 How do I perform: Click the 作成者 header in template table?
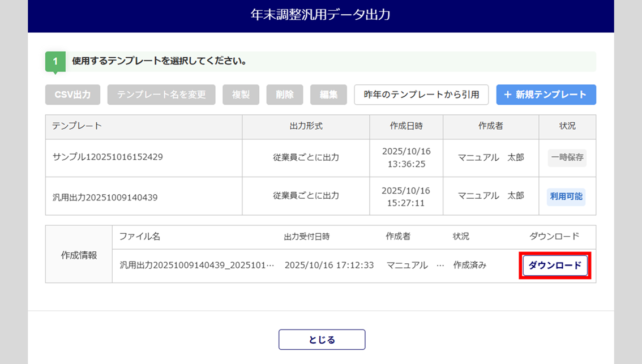(490, 126)
